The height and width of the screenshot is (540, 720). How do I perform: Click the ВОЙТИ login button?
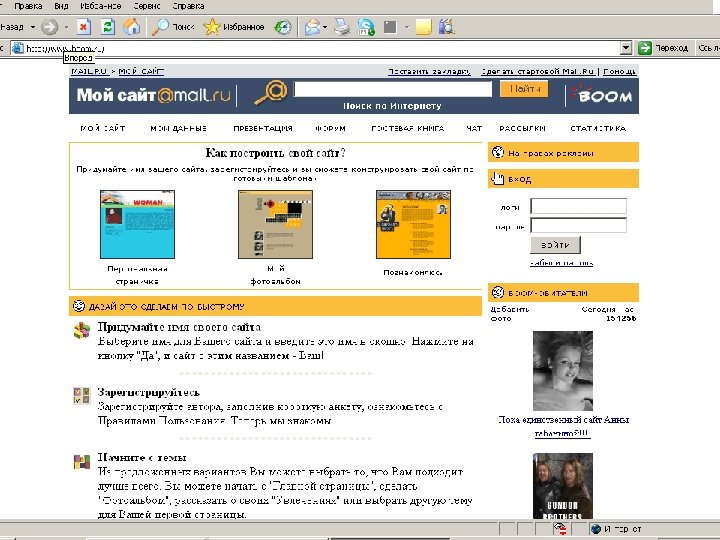tap(555, 245)
